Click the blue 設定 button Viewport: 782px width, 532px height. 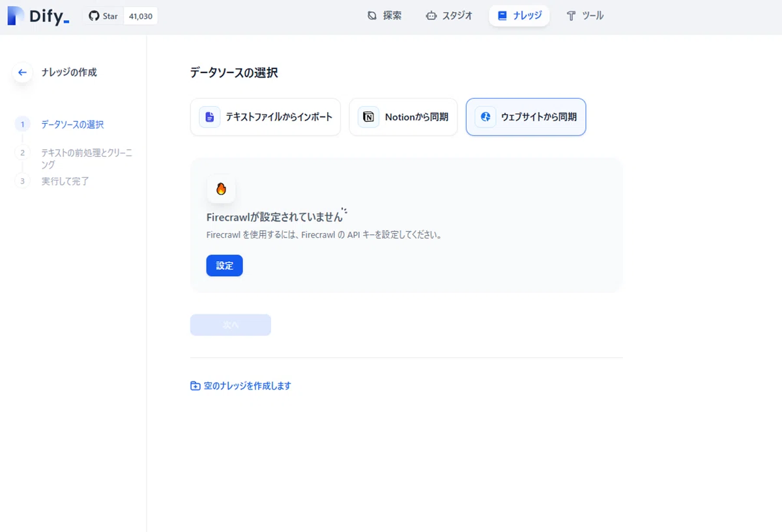pyautogui.click(x=225, y=266)
